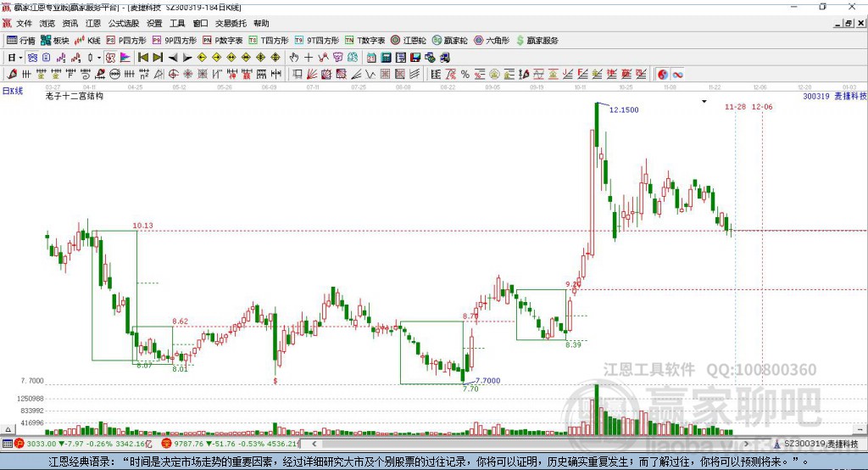This screenshot has height=470, width=868.
Task: Open the calendar icon tool
Action: 371,58
